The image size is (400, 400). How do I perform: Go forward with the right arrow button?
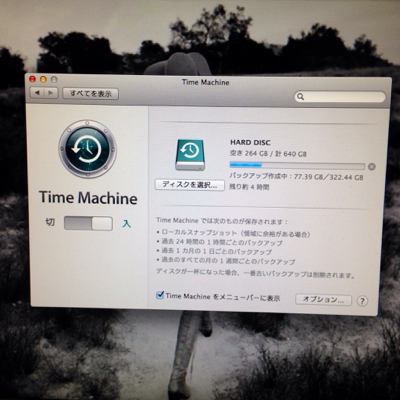(51, 93)
